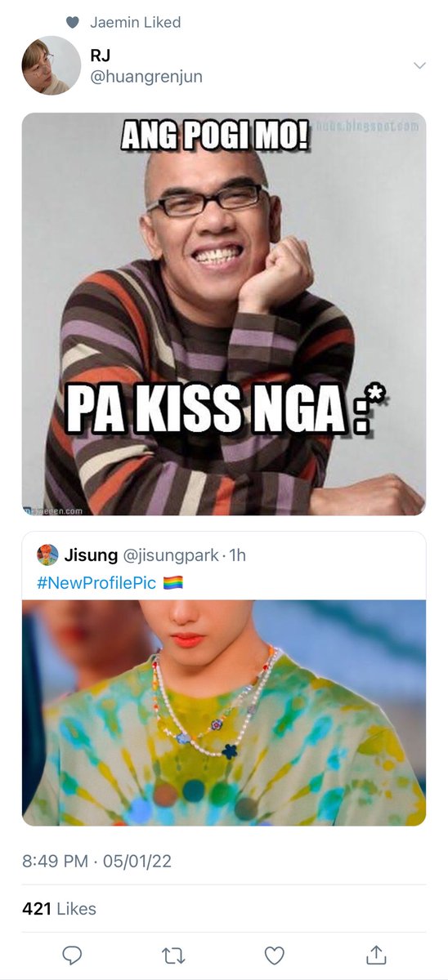
Task: Select the RJ display name
Action: point(101,56)
